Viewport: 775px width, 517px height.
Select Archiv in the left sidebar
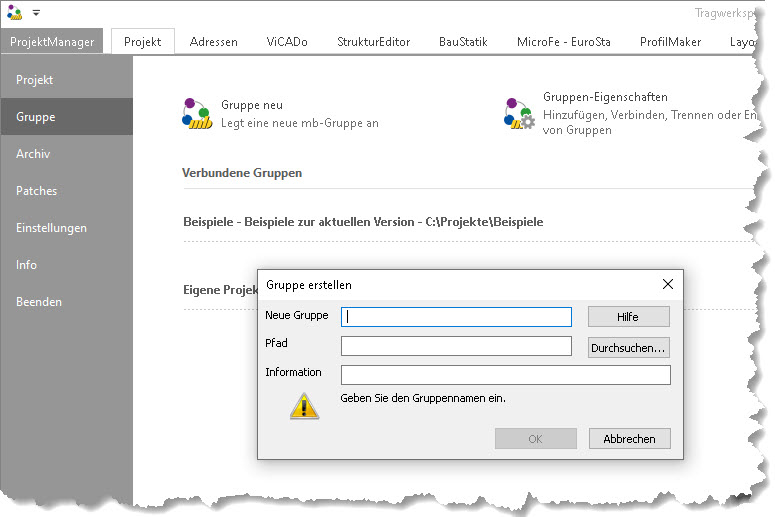pos(33,154)
